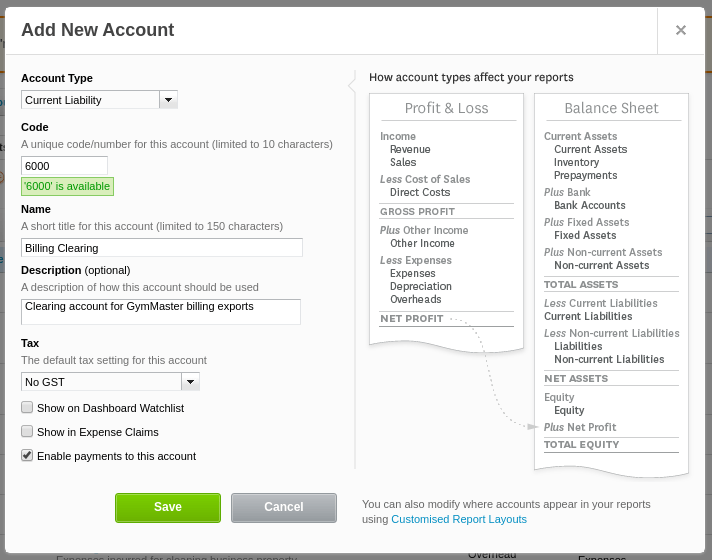Click the Current Liability account type field
The image size is (712, 560).
(x=90, y=100)
